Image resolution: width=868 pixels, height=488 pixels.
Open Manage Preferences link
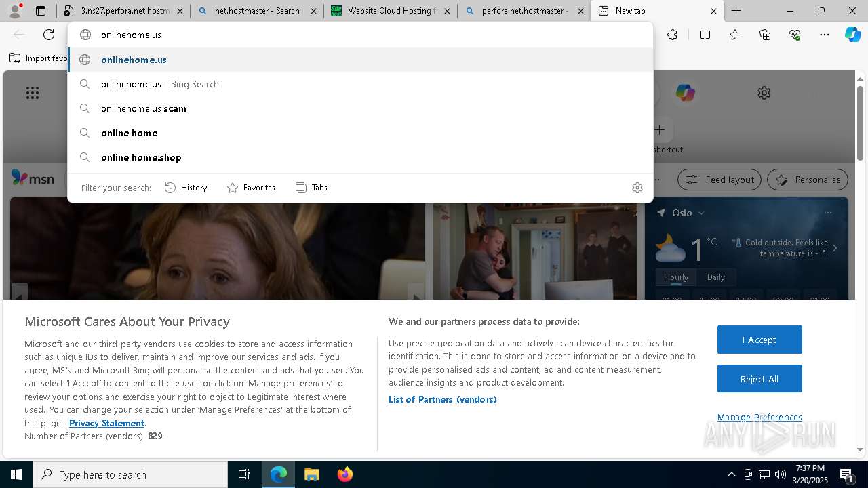click(759, 417)
